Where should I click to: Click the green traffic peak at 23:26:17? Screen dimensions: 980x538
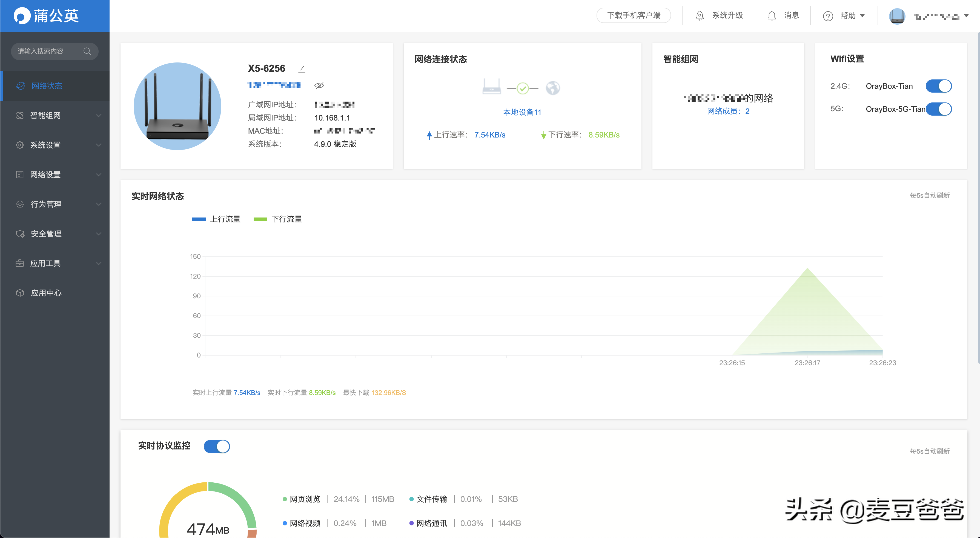[807, 268]
